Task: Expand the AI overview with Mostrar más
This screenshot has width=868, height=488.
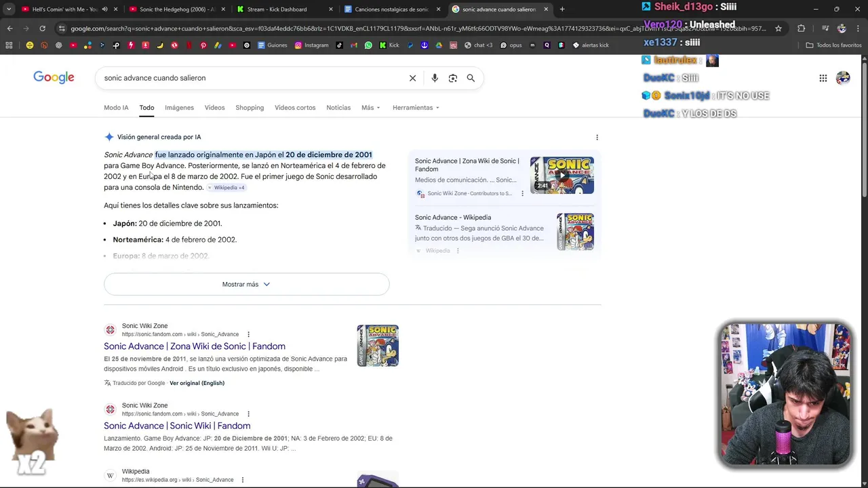Action: click(246, 285)
